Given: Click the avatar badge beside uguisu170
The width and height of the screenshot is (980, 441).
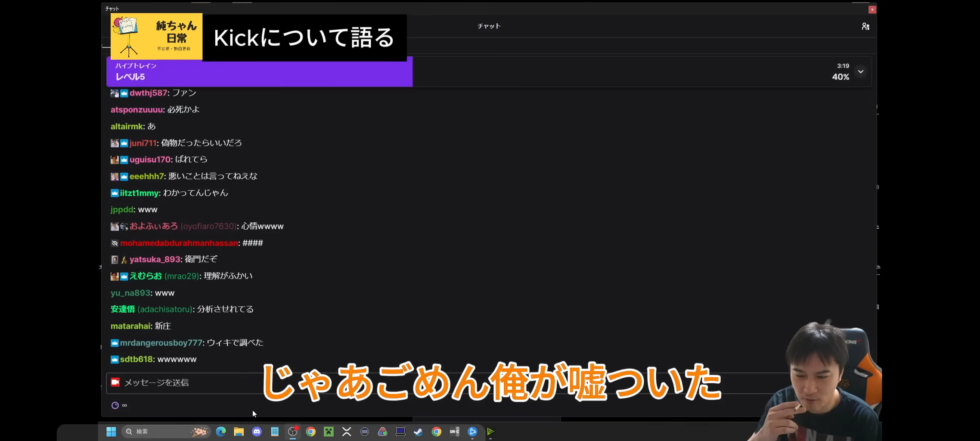Looking at the screenshot, I should click(x=115, y=160).
